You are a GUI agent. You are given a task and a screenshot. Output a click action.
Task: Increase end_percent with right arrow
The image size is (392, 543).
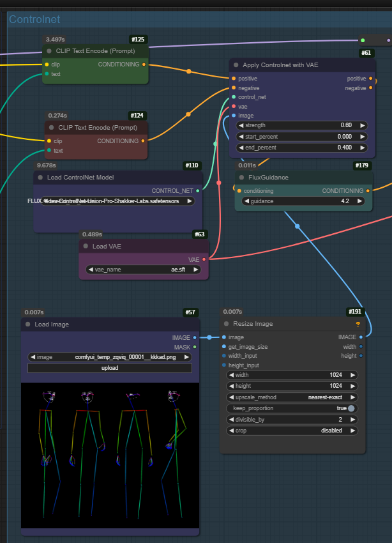(x=362, y=148)
